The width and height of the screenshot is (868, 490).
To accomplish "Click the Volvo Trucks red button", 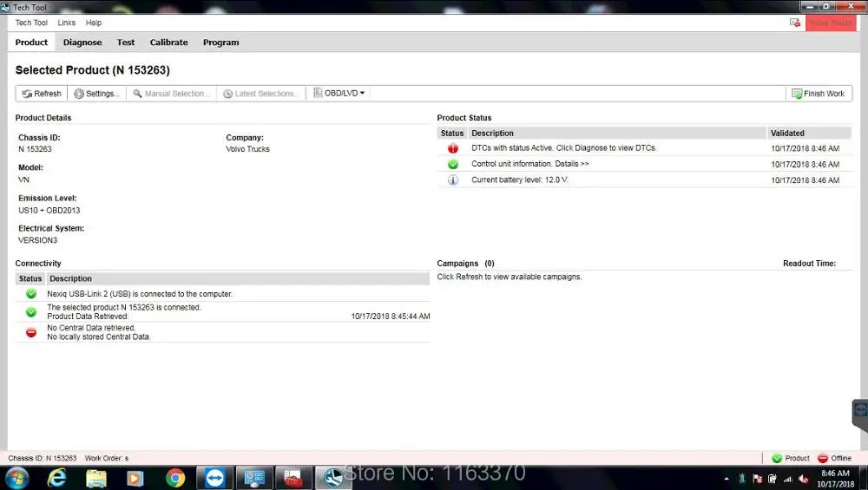I will pos(831,23).
